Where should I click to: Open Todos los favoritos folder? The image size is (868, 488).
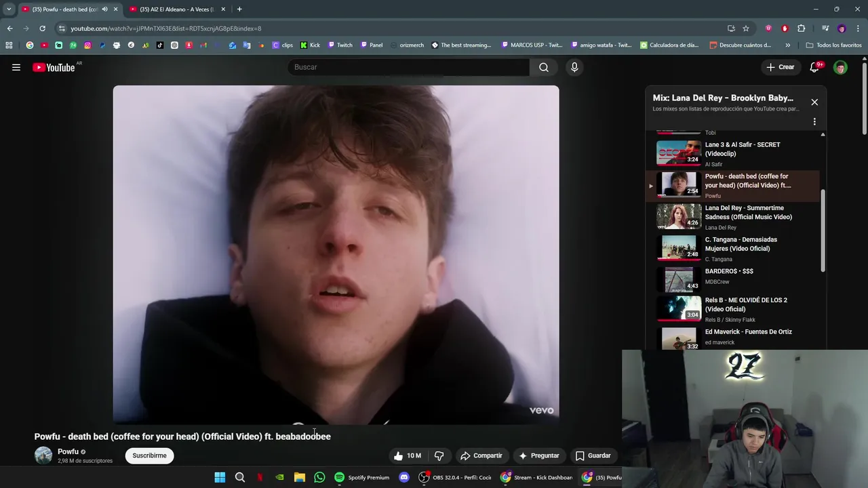(833, 45)
